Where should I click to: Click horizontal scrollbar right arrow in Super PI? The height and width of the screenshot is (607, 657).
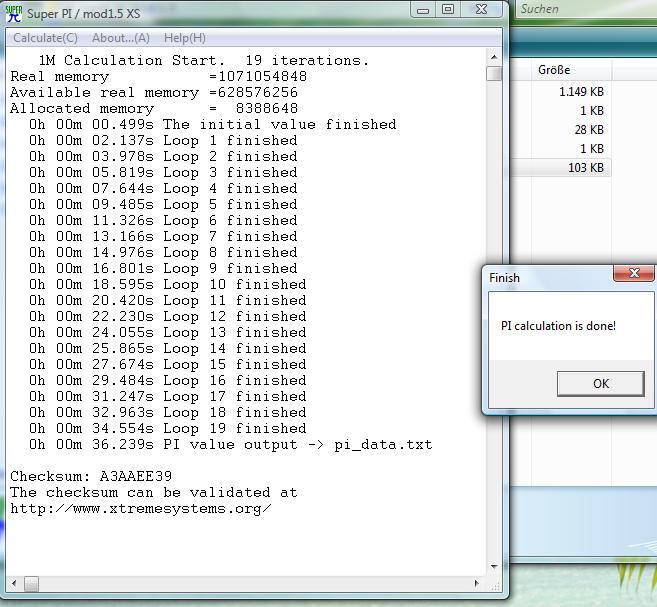click(477, 583)
